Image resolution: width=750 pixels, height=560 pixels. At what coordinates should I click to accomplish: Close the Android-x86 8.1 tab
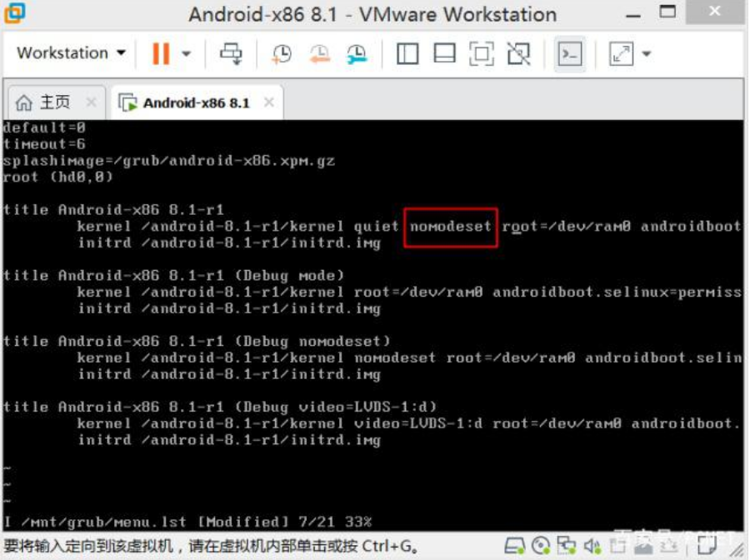pos(269,102)
